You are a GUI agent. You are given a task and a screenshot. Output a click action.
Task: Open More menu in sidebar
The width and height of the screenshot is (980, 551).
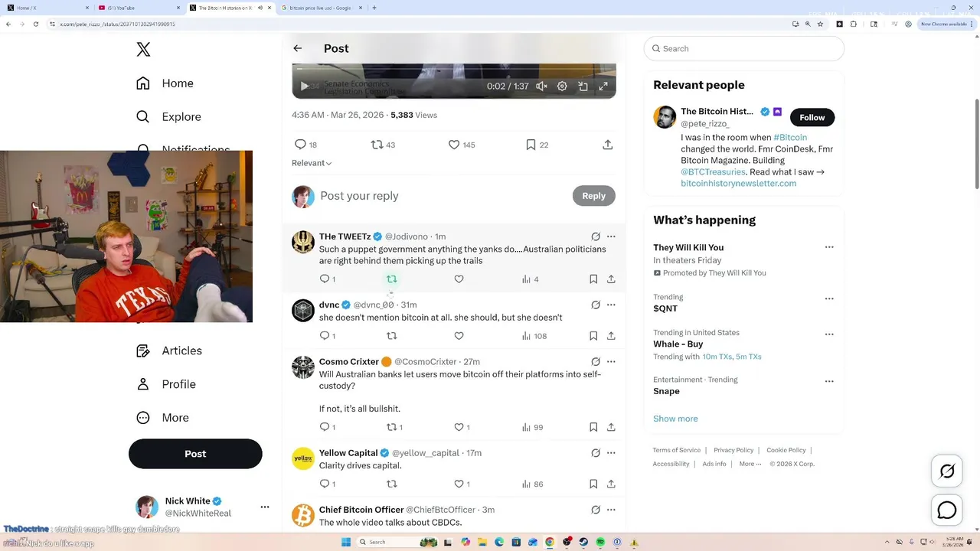162,418
